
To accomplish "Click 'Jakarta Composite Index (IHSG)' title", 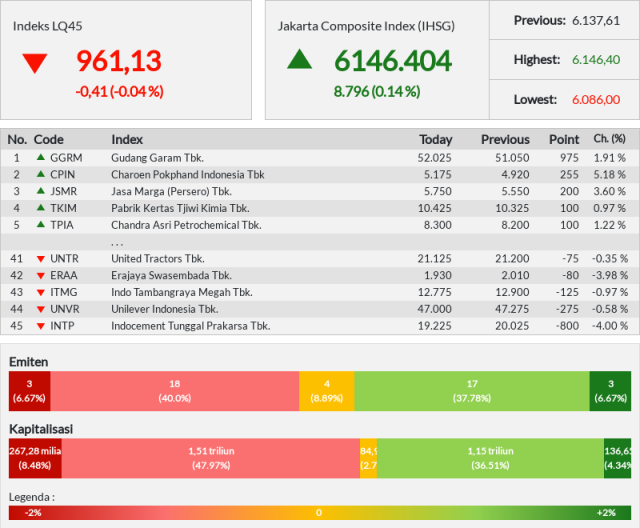I will coord(366,26).
